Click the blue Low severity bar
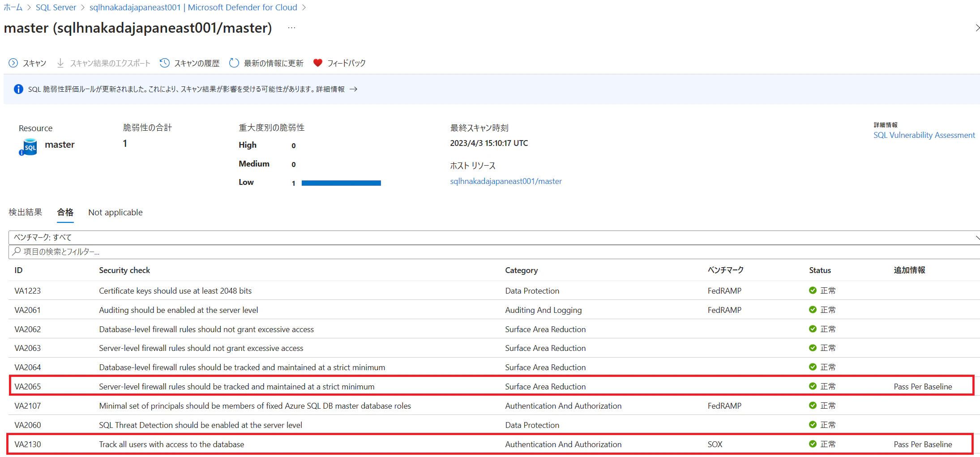This screenshot has width=980, height=457. tap(341, 183)
